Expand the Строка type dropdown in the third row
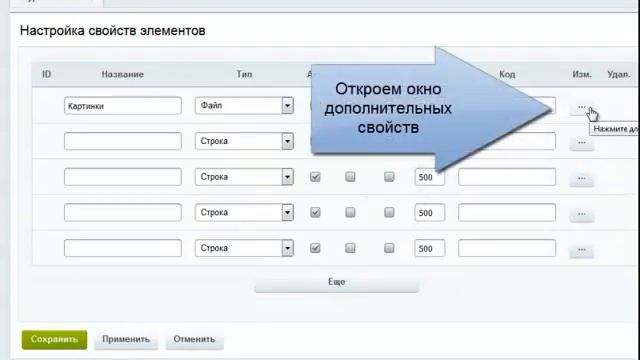 (244, 177)
